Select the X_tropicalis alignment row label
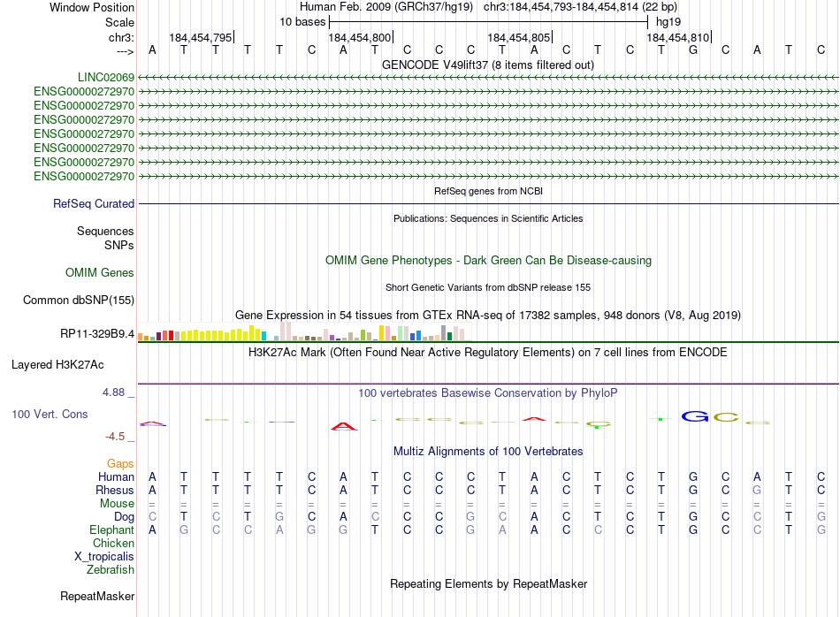 click(x=104, y=557)
